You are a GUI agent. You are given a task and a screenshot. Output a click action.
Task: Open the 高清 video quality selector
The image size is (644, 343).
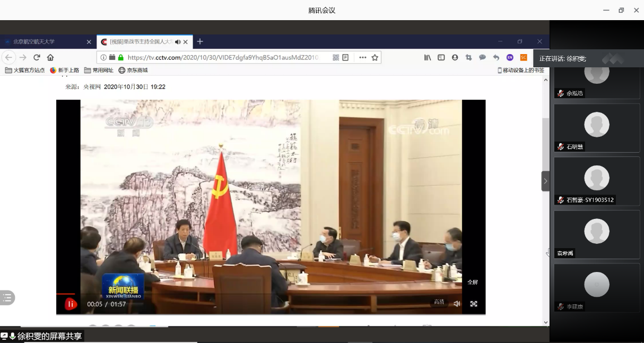pyautogui.click(x=439, y=302)
